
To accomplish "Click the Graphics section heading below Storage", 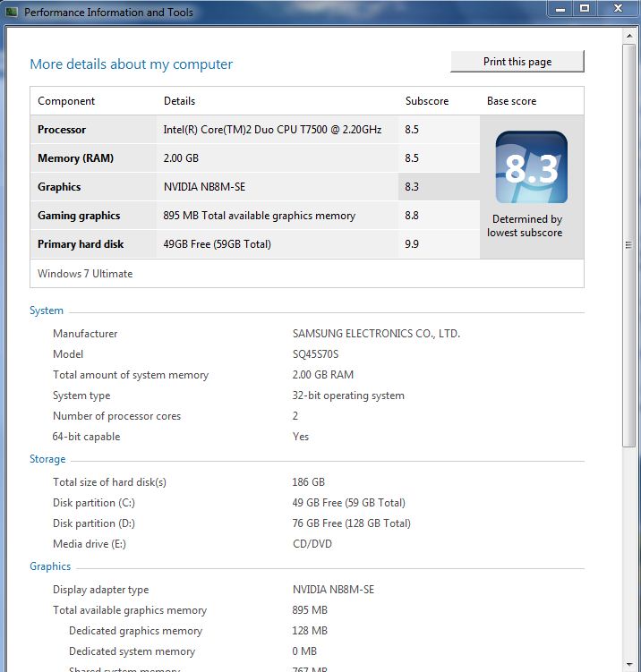I will coord(50,566).
